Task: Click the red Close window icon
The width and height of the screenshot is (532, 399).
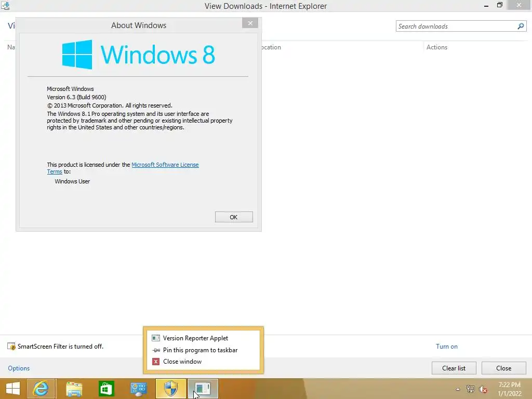Action: 156,362
